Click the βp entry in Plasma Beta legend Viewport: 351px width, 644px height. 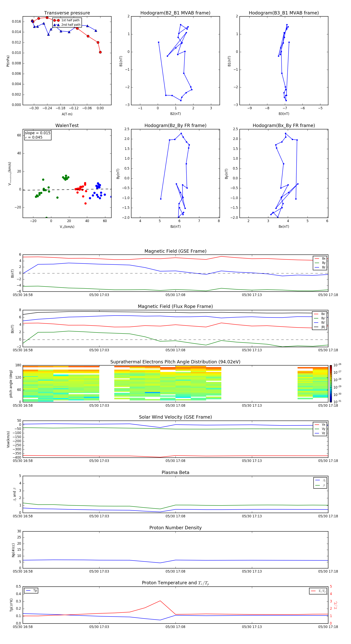(320, 480)
